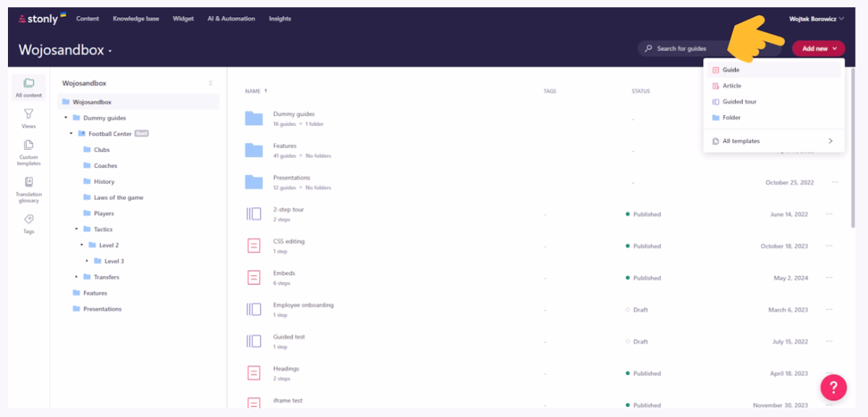Click the Dummy guides folder icon in list
The height and width of the screenshot is (417, 868).
(253, 119)
